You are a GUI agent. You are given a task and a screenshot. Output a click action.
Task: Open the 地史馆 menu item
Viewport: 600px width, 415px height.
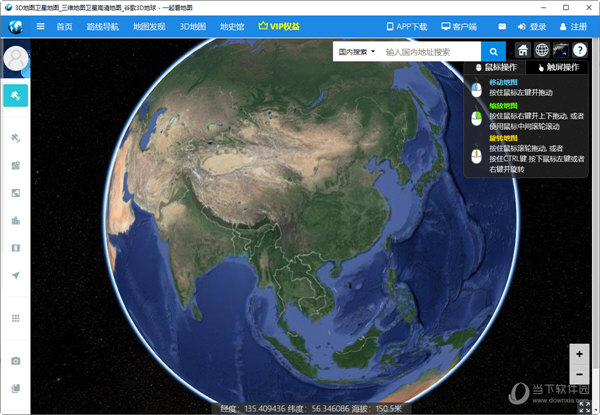[232, 26]
